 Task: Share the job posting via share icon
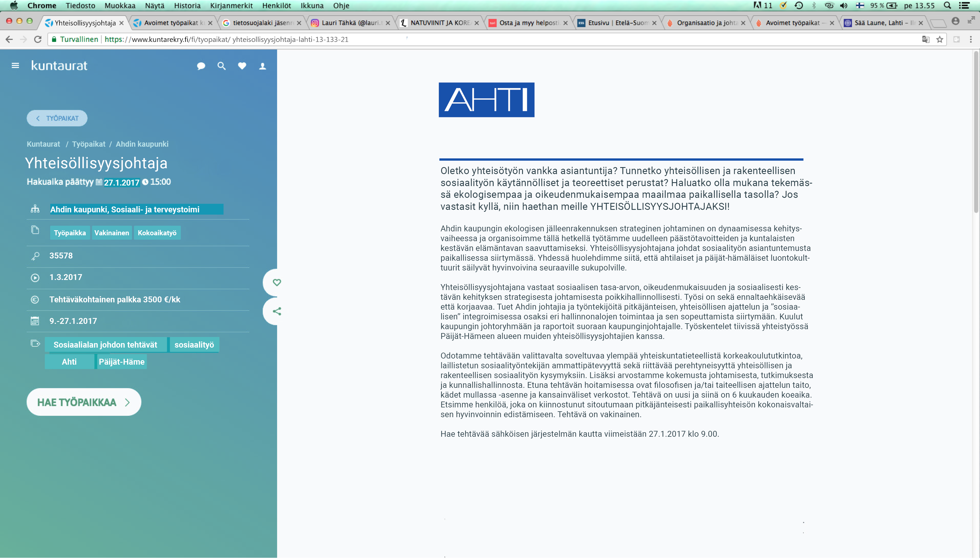tap(277, 311)
